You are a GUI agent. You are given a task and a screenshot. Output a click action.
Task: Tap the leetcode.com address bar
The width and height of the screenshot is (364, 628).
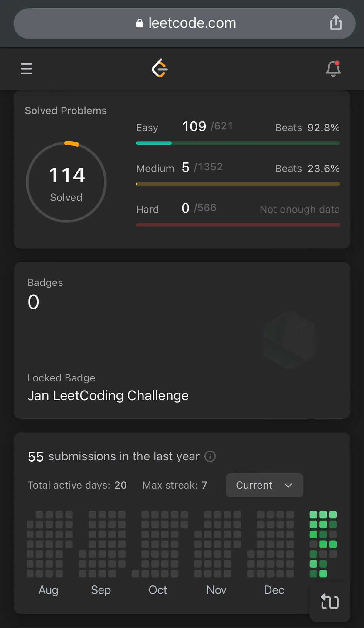pyautogui.click(x=192, y=23)
